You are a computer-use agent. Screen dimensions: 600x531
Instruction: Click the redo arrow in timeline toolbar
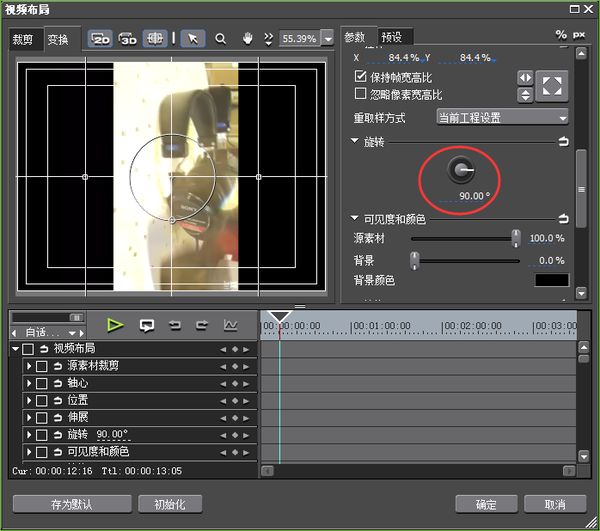click(x=202, y=326)
